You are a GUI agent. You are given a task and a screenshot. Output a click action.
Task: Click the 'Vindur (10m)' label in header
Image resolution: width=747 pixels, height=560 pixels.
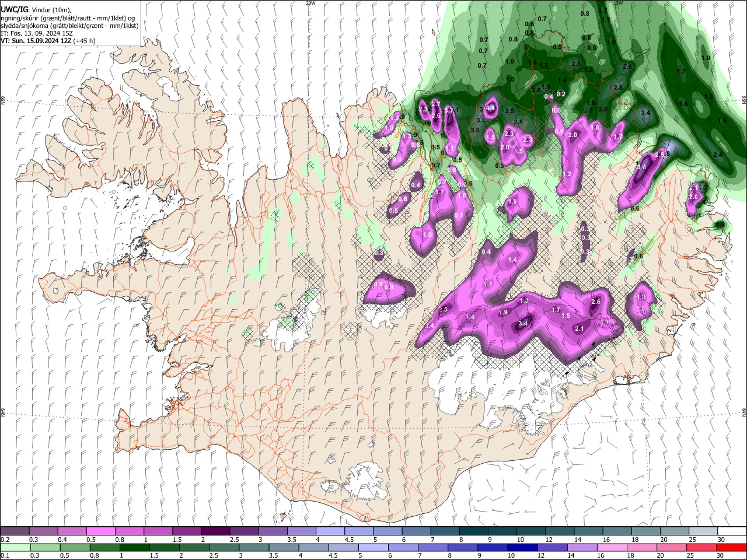[x=51, y=10]
